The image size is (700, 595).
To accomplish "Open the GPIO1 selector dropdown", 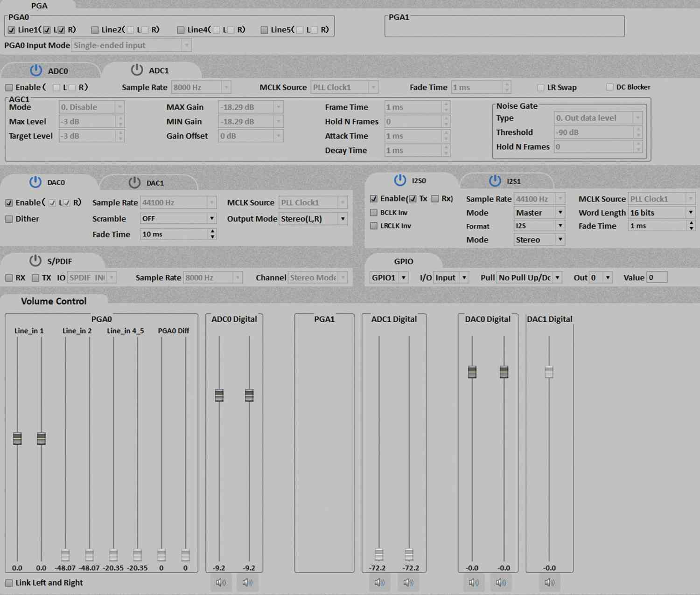I will [x=389, y=277].
